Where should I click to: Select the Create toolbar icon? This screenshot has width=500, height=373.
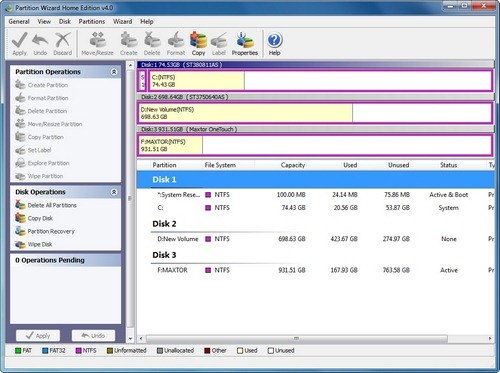(x=129, y=44)
